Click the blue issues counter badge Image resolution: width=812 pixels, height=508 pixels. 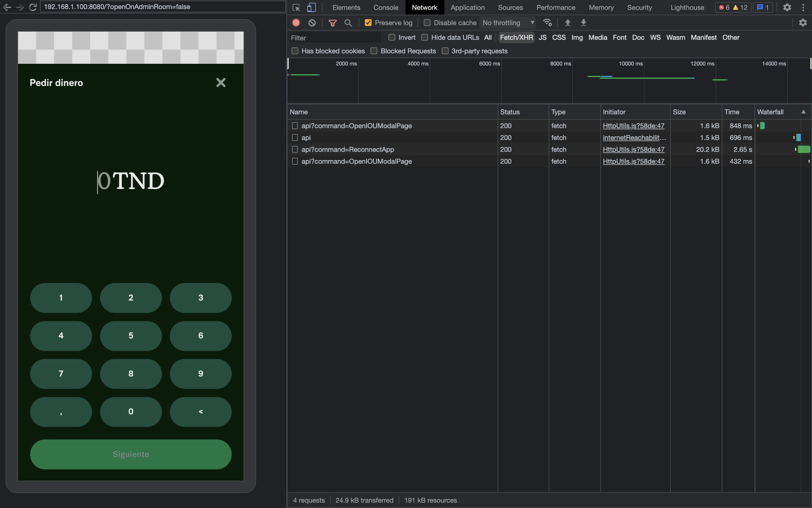tap(763, 7)
